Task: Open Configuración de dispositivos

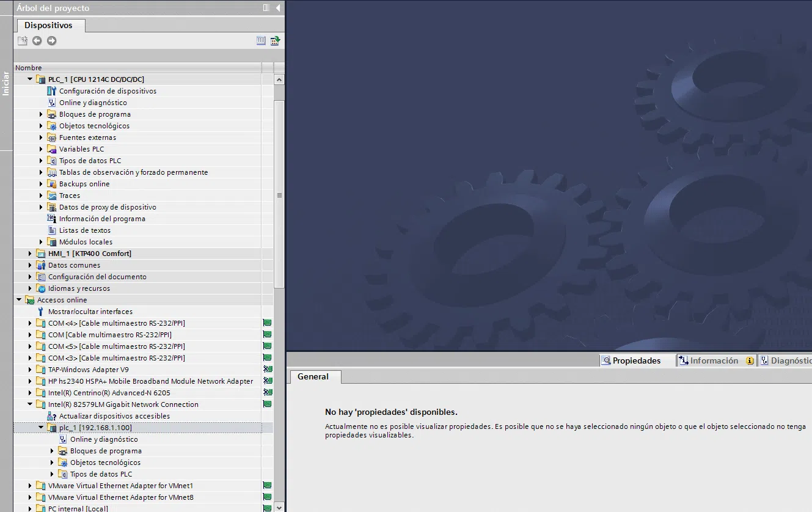Action: (x=108, y=91)
